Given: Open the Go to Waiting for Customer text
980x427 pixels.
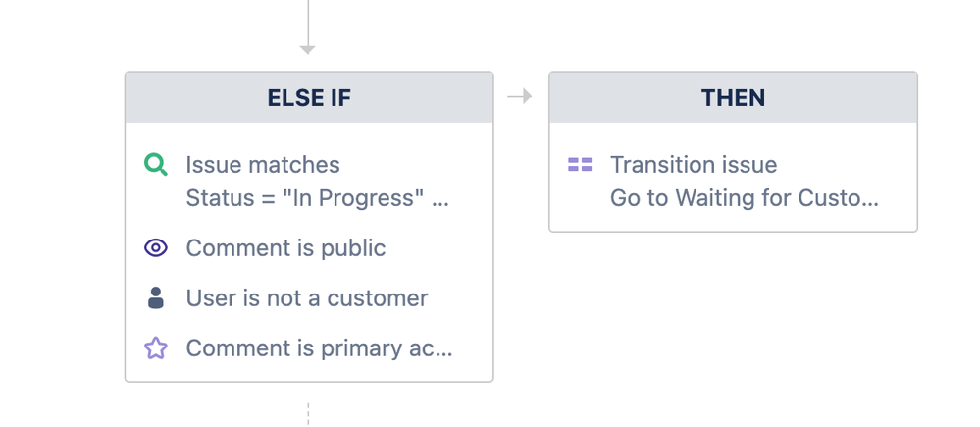Looking at the screenshot, I should click(745, 199).
